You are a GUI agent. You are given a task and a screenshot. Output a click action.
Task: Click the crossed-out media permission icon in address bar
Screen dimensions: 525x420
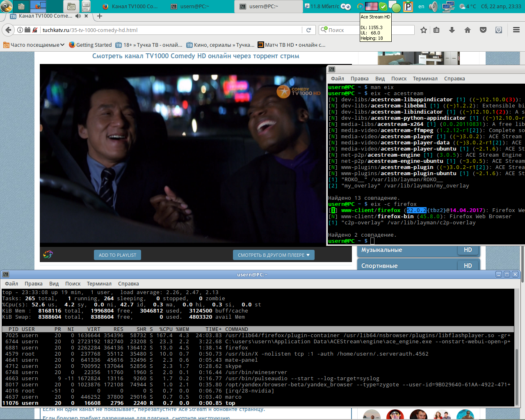click(35, 30)
